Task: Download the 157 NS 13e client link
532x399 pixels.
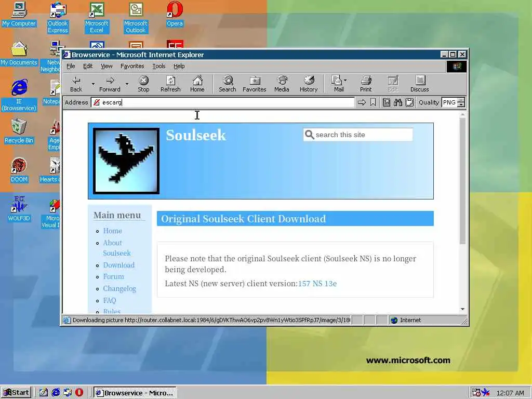Action: [x=317, y=284]
